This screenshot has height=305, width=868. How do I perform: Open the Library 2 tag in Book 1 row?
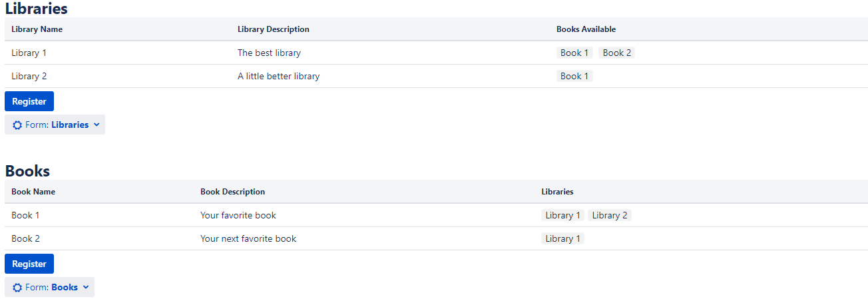click(x=610, y=215)
